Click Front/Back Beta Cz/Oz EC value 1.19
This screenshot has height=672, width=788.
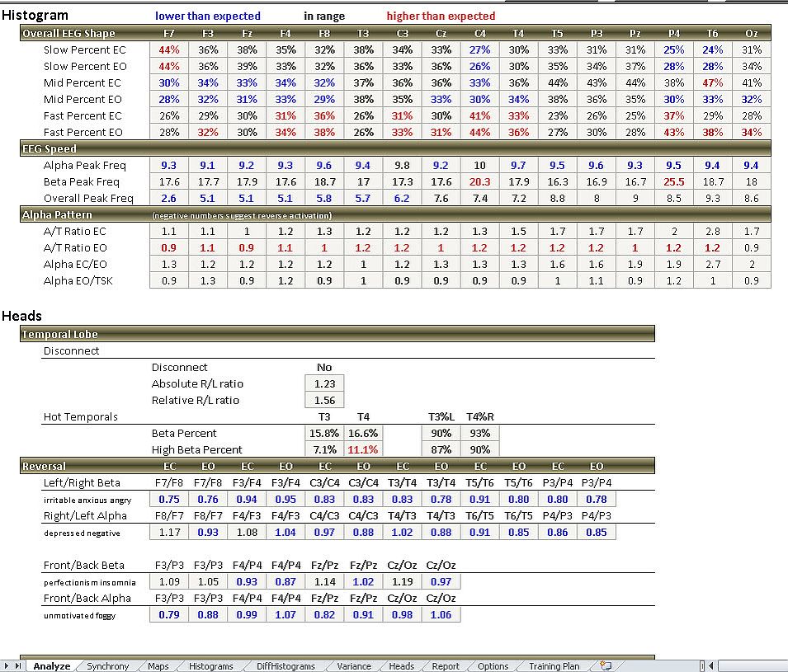coord(402,582)
